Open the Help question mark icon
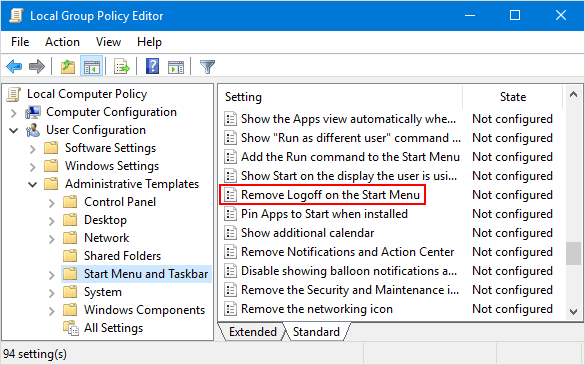This screenshot has height=365, width=585. (152, 66)
